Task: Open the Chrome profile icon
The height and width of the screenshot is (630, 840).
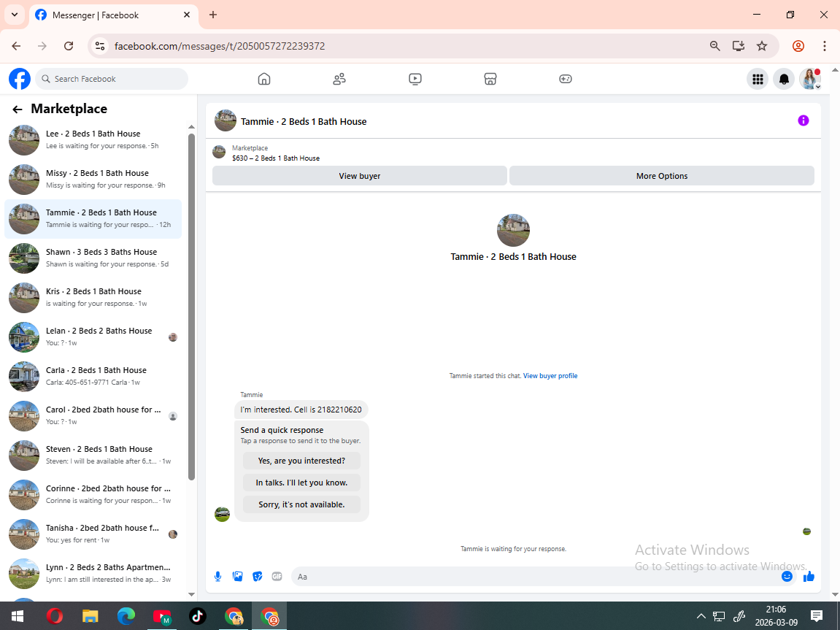Action: pos(798,46)
